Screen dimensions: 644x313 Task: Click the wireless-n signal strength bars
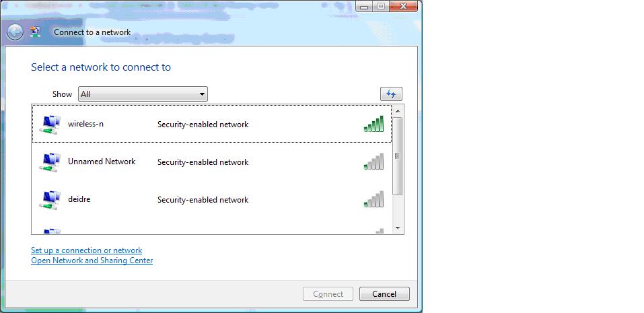373,124
